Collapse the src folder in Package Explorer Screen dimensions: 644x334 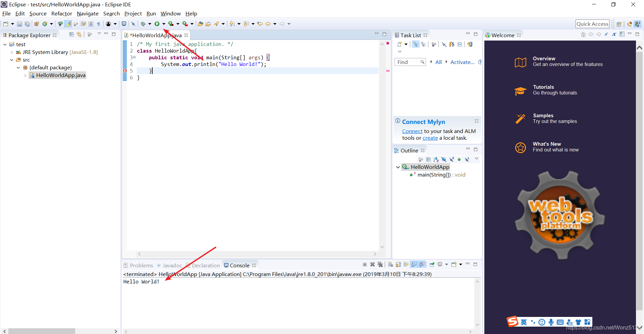(12, 60)
